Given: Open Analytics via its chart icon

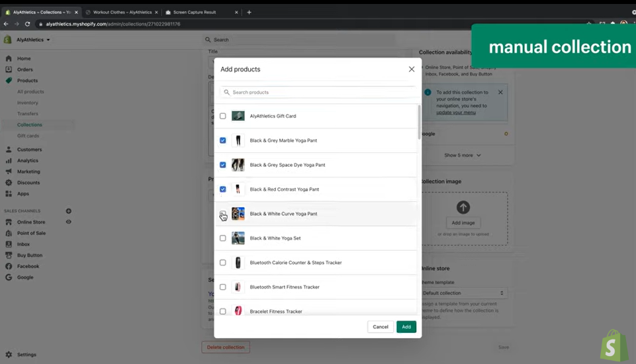Looking at the screenshot, I should tap(9, 161).
